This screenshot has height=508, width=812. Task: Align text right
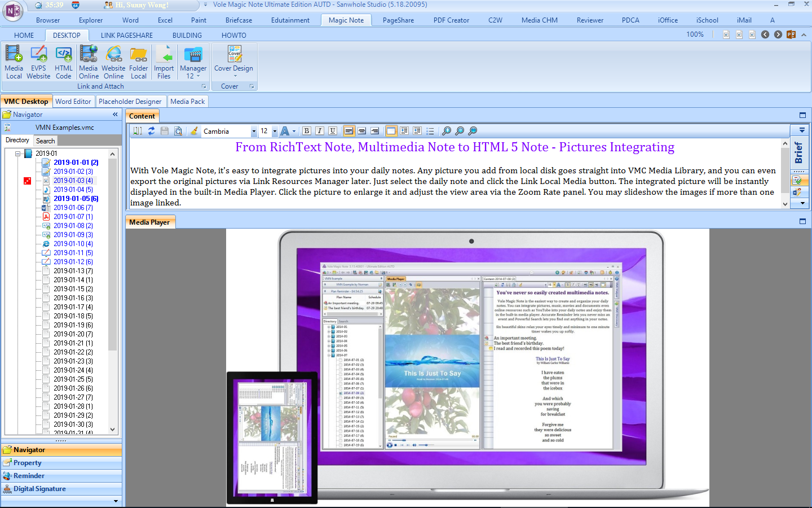click(x=375, y=131)
